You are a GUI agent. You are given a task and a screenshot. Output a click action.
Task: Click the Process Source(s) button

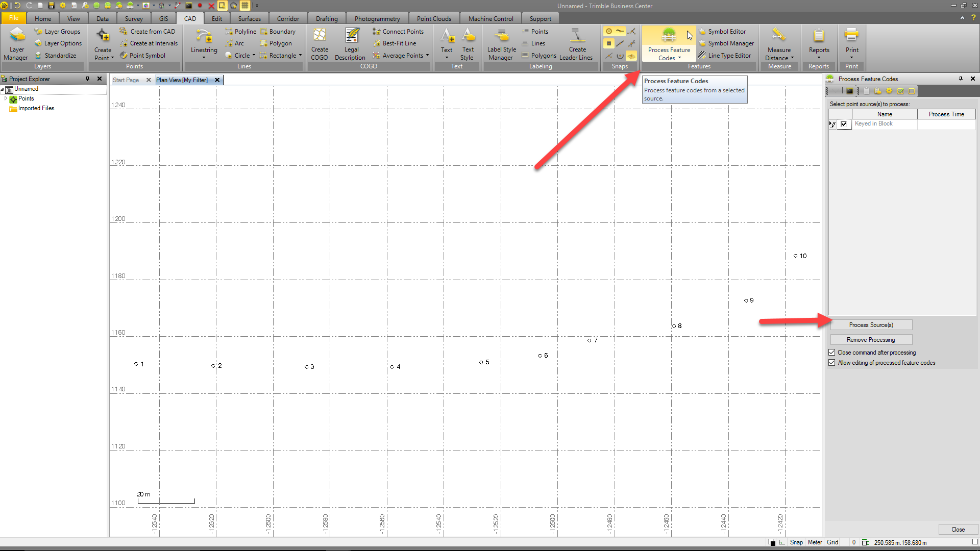[871, 324]
